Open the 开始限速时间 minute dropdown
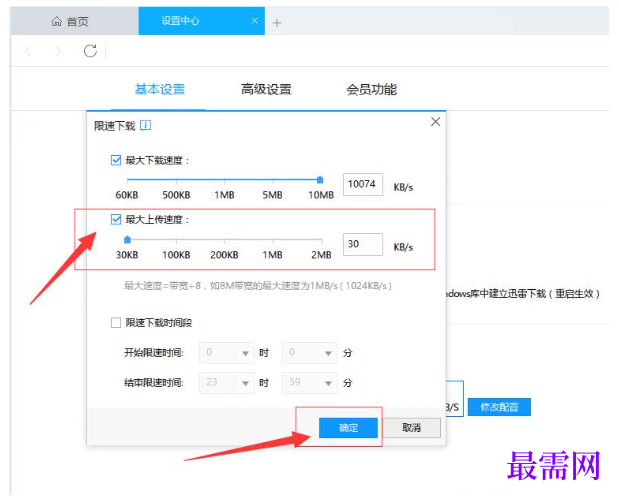The image size is (619, 497). [x=310, y=353]
